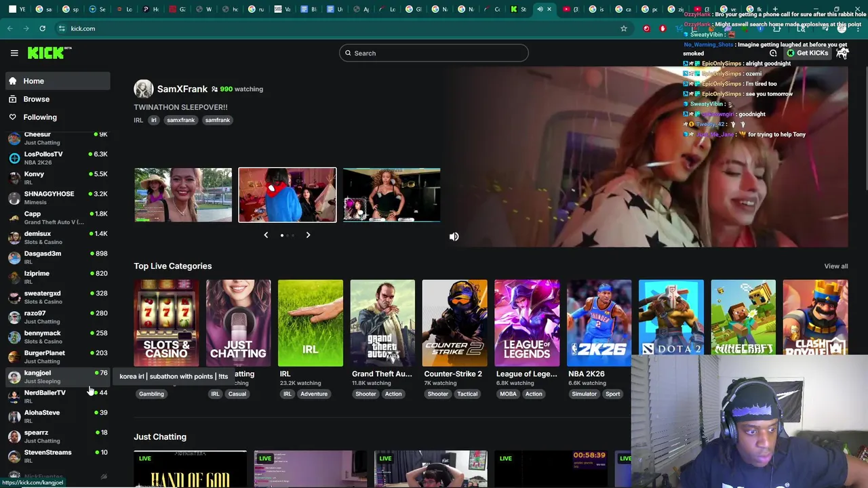Click the Casual tag

click(237, 394)
